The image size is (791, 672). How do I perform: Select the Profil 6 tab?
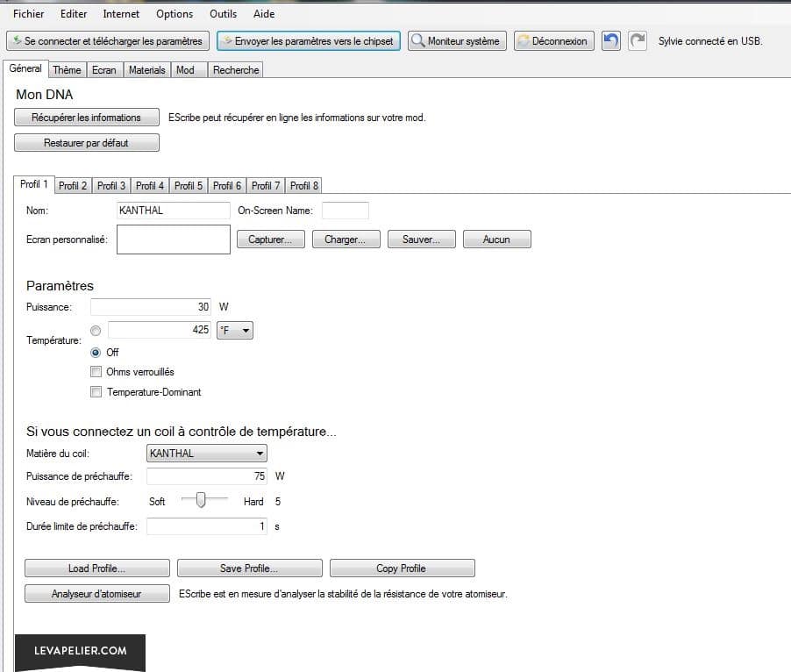coord(227,186)
